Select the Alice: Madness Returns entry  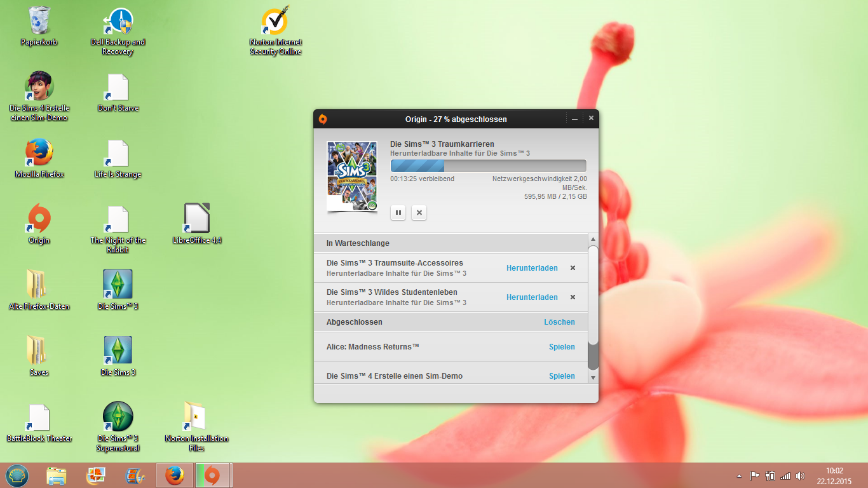click(x=451, y=347)
